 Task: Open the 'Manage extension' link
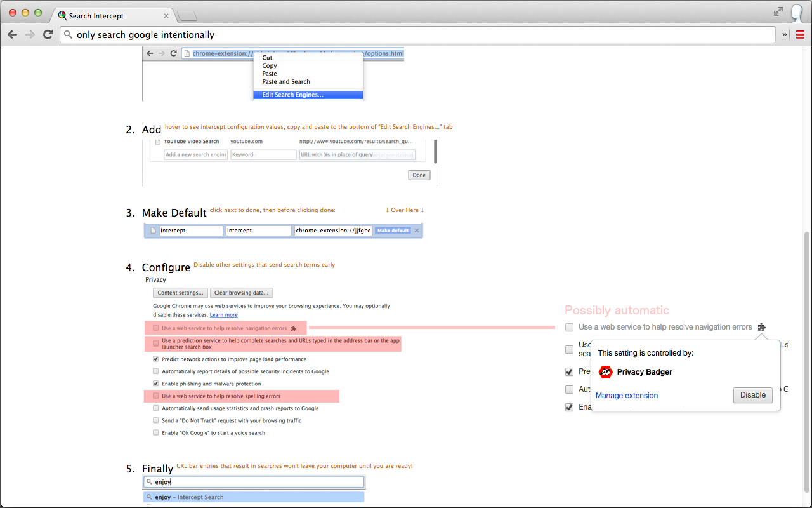(x=627, y=396)
